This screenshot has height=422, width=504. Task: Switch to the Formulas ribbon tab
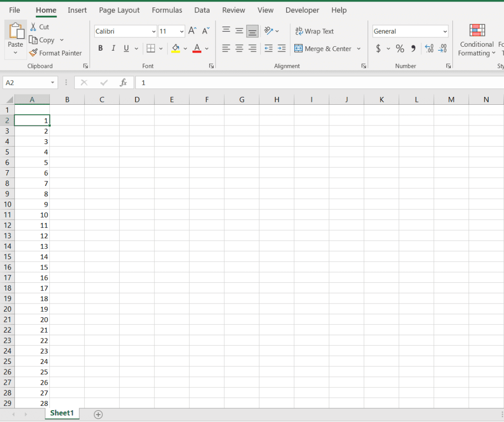coord(167,10)
